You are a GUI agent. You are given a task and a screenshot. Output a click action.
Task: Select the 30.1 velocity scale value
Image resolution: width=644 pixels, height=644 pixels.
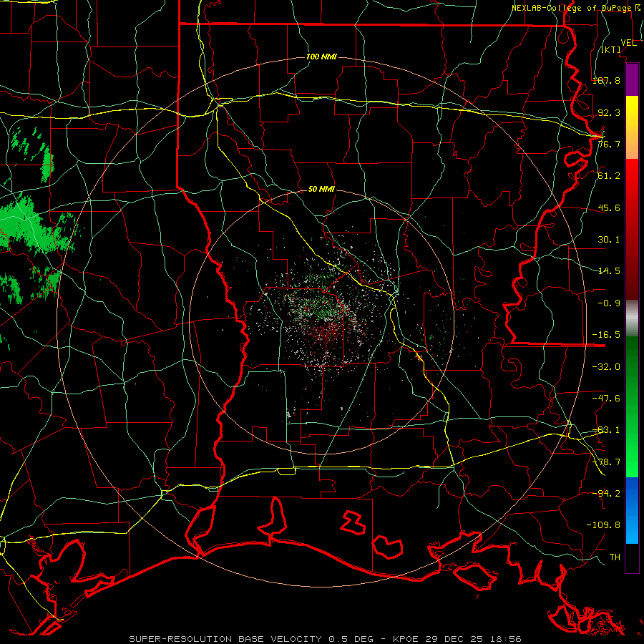click(609, 240)
